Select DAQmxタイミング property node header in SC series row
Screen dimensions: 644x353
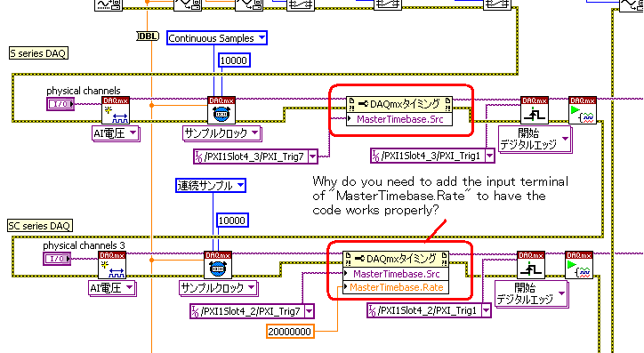[396, 259]
